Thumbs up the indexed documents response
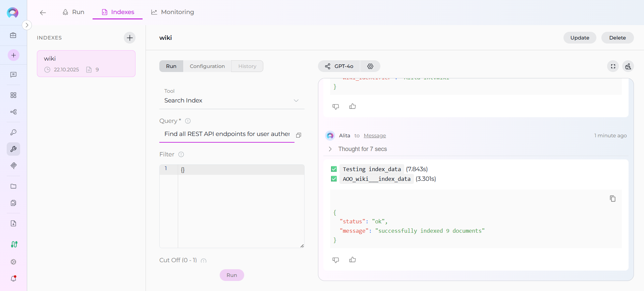This screenshot has height=291, width=644. [353, 260]
